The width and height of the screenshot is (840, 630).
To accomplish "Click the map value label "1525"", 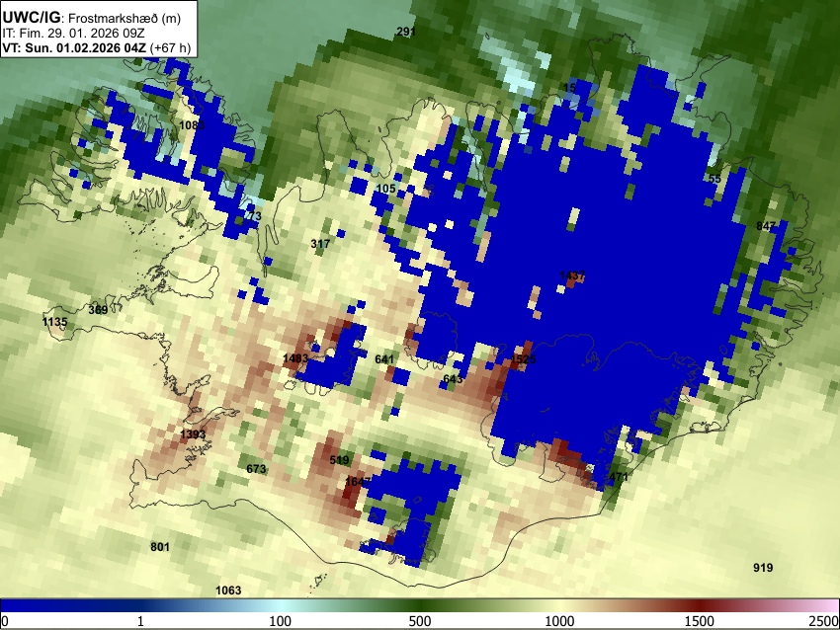I will click(x=524, y=359).
